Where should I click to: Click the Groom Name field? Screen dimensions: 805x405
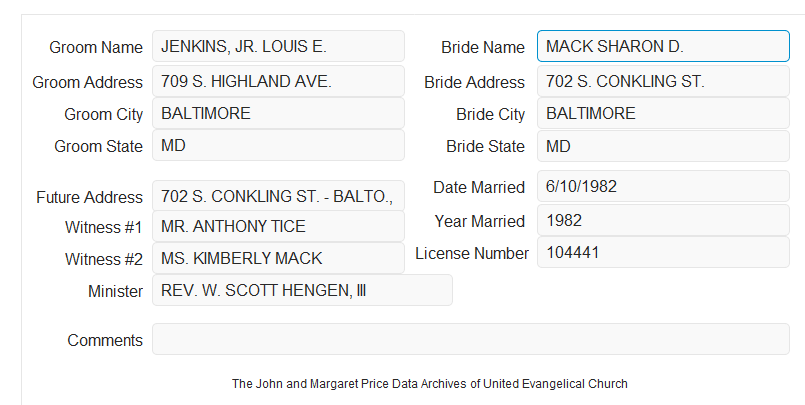tap(278, 46)
